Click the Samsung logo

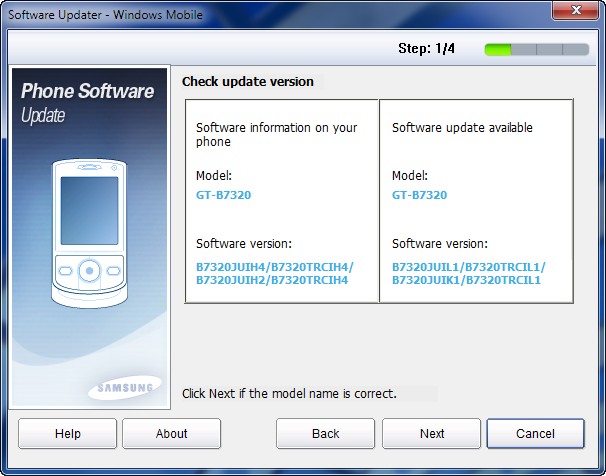pyautogui.click(x=125, y=388)
